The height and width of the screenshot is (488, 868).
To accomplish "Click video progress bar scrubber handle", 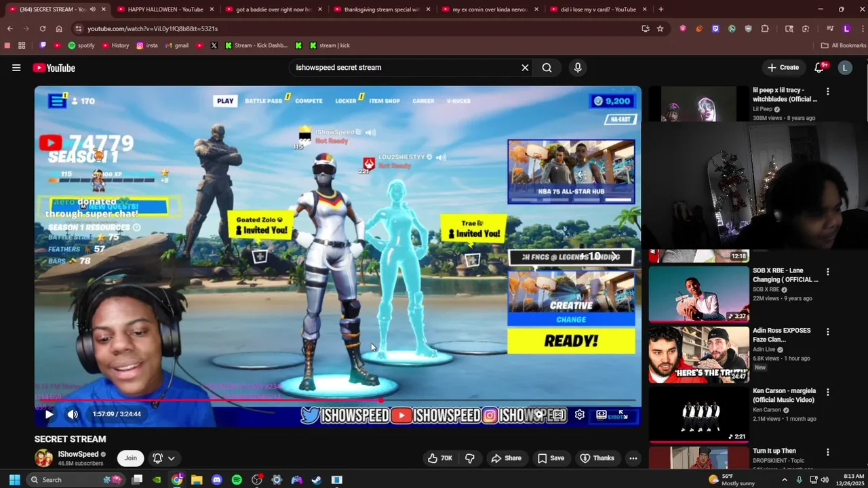I will 382,401.
